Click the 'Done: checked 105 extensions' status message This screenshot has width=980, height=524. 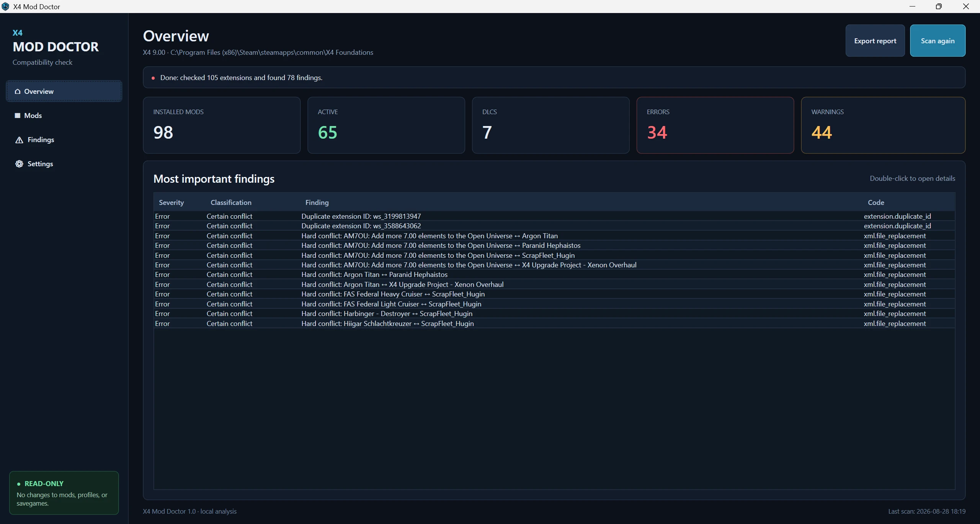[x=241, y=78]
